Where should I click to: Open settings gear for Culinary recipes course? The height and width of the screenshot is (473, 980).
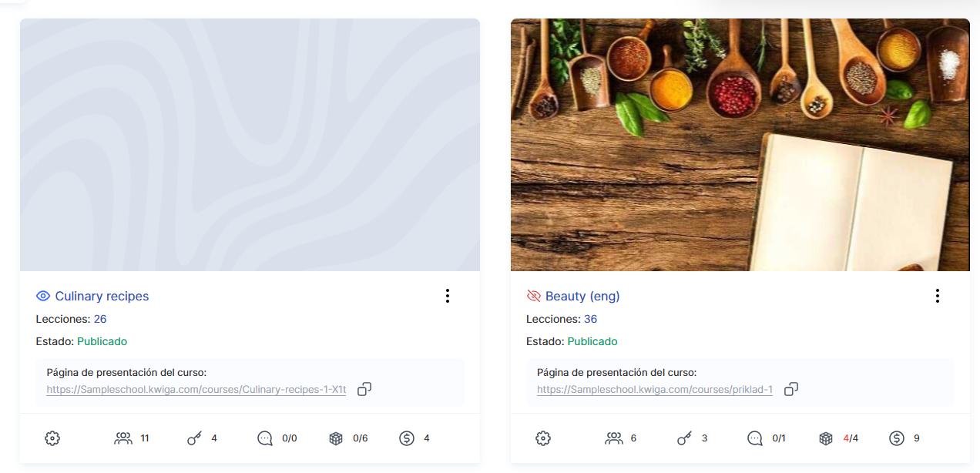click(52, 438)
